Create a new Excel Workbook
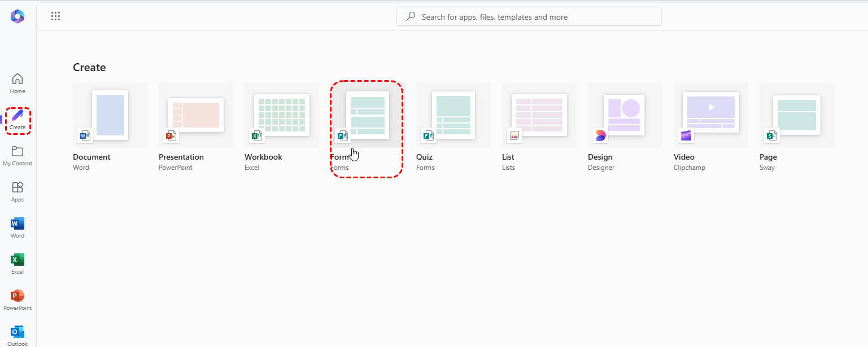868x347 pixels. (x=282, y=115)
